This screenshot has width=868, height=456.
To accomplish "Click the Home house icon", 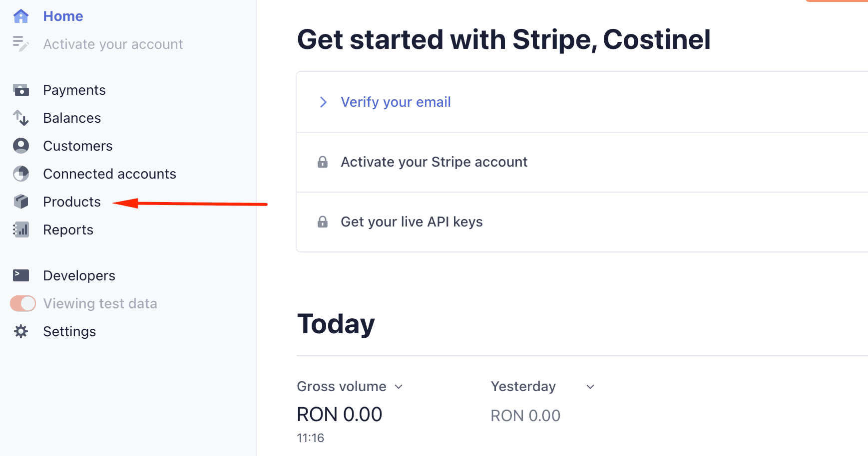I will 21,16.
